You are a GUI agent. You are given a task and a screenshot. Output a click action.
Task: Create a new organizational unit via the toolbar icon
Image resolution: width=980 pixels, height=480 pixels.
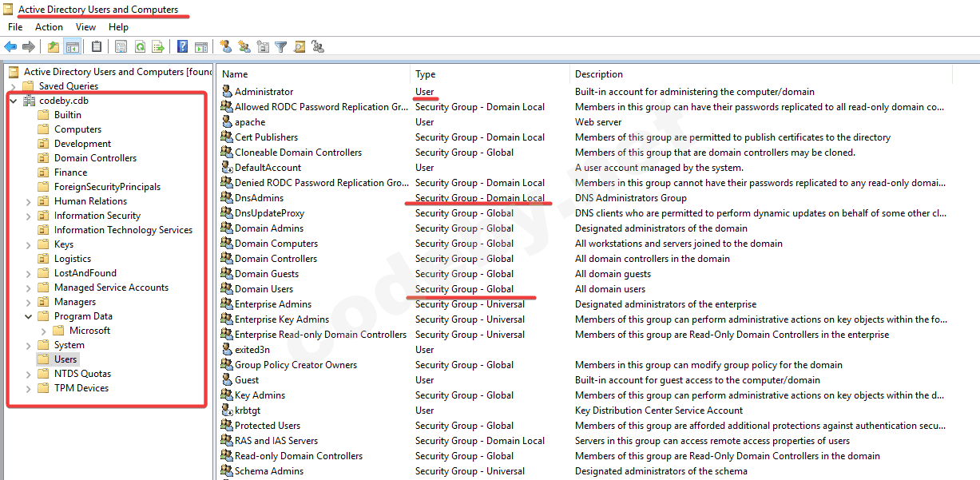[x=263, y=47]
